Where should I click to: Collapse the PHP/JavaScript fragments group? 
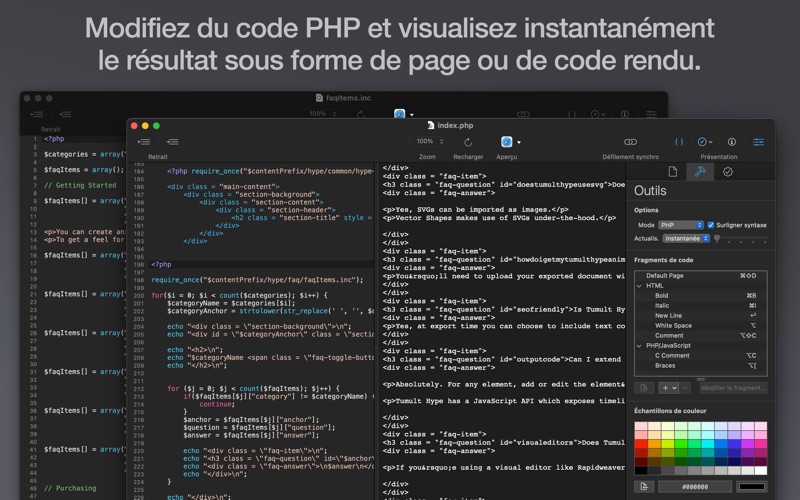[639, 345]
